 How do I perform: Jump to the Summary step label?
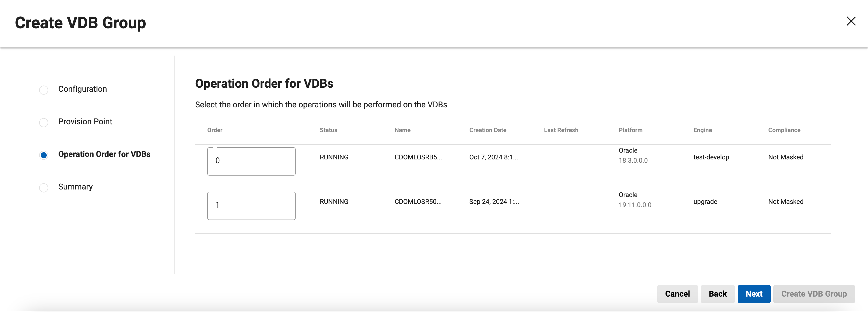75,187
